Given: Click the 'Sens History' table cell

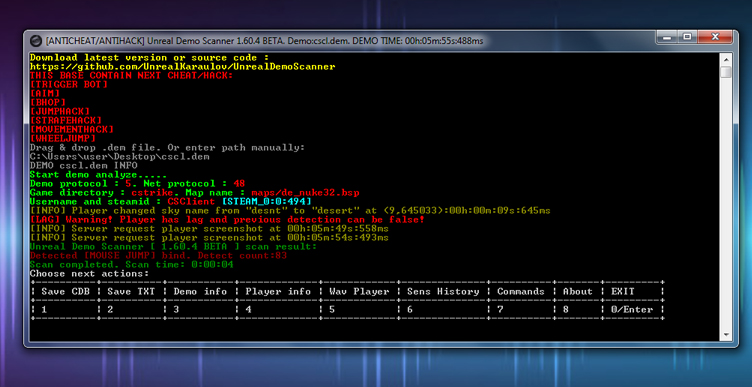Looking at the screenshot, I should point(443,292).
